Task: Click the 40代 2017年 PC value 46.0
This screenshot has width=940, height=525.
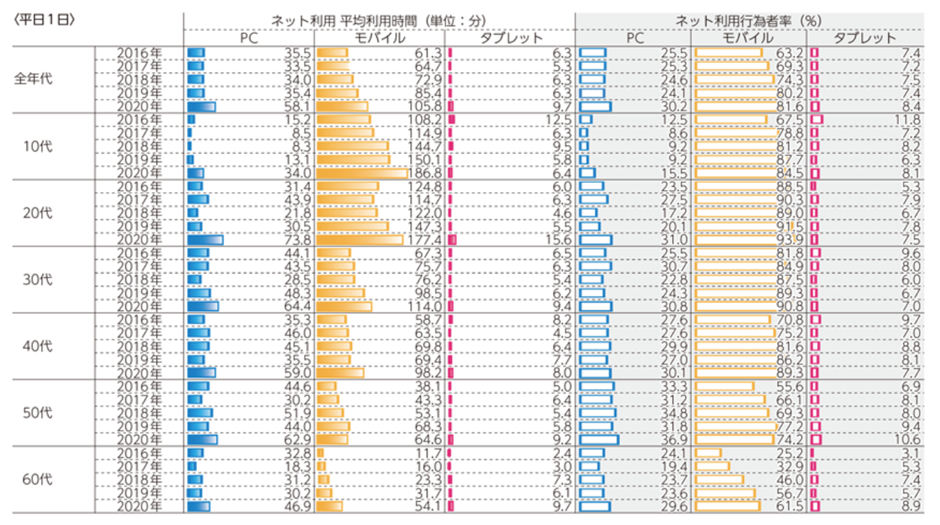Action: point(297,333)
